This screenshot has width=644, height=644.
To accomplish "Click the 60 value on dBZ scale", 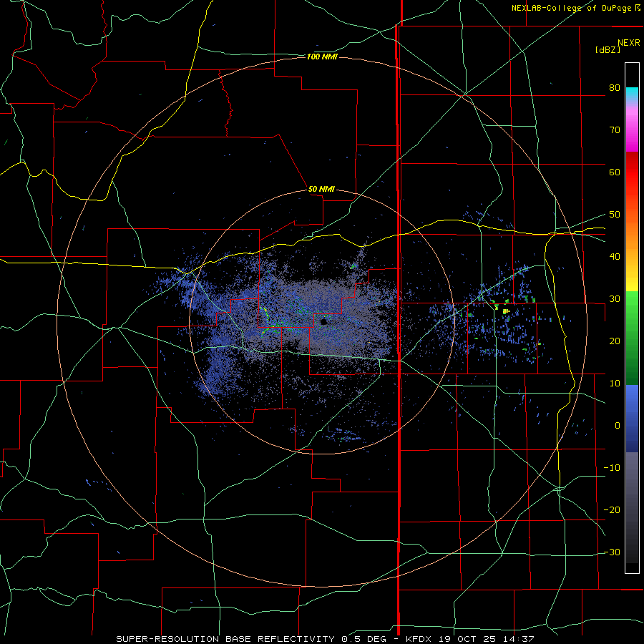I will coord(615,172).
